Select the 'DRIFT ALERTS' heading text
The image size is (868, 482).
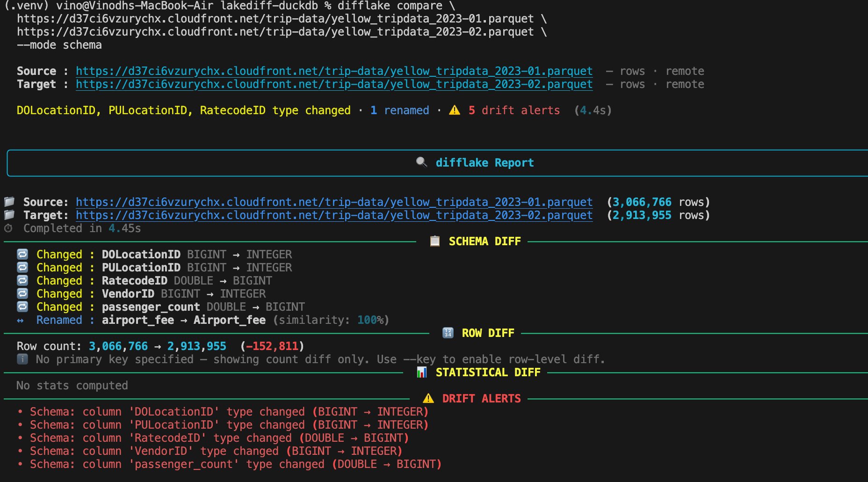point(481,399)
